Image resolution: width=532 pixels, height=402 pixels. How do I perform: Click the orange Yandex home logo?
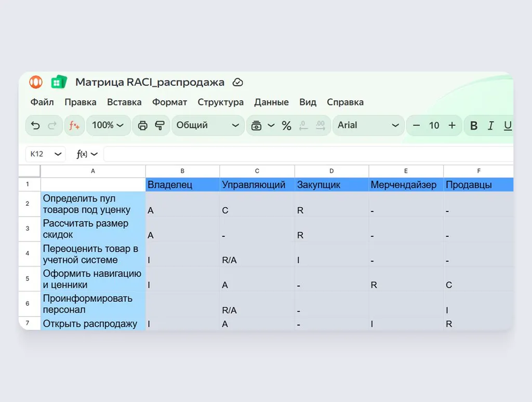(36, 82)
